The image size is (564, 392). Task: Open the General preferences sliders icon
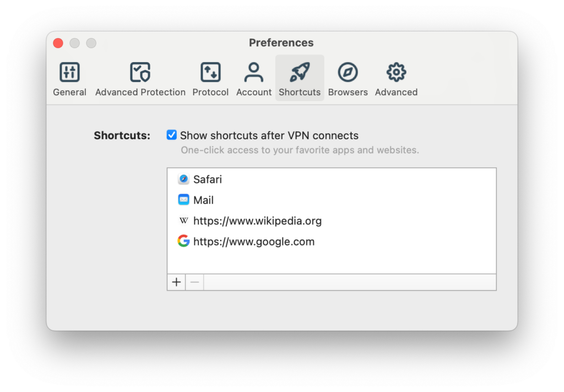69,72
